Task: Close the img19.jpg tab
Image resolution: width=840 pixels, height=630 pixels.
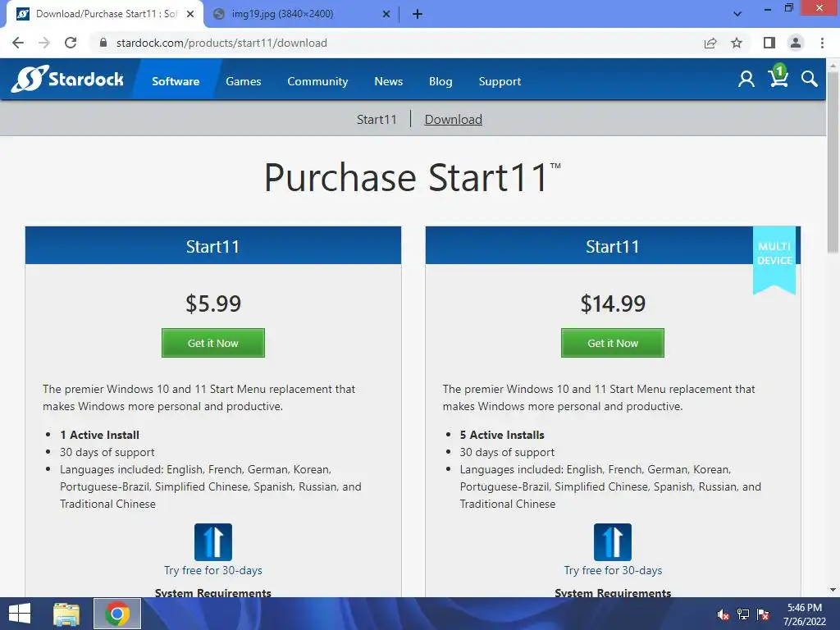Action: pyautogui.click(x=386, y=15)
